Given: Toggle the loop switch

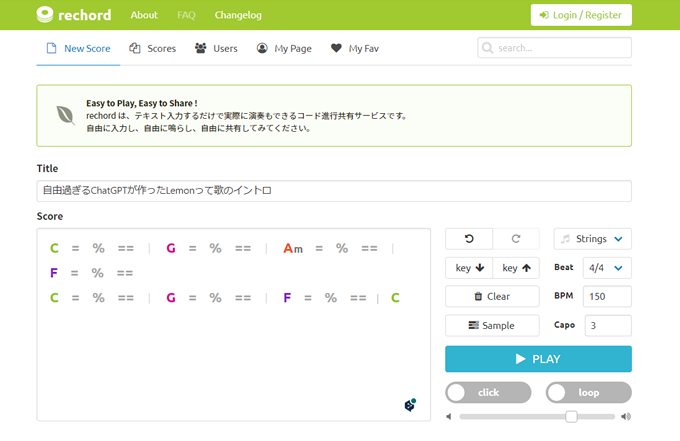Looking at the screenshot, I should (588, 392).
